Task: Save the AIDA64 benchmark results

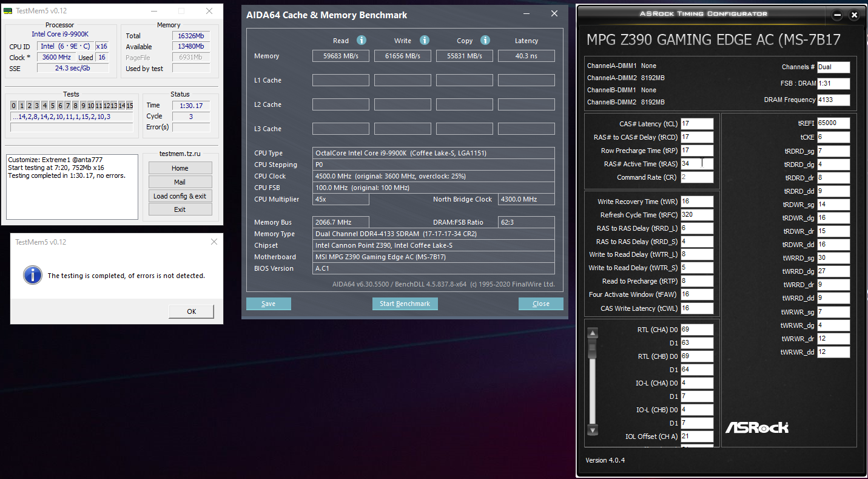Action: point(268,304)
